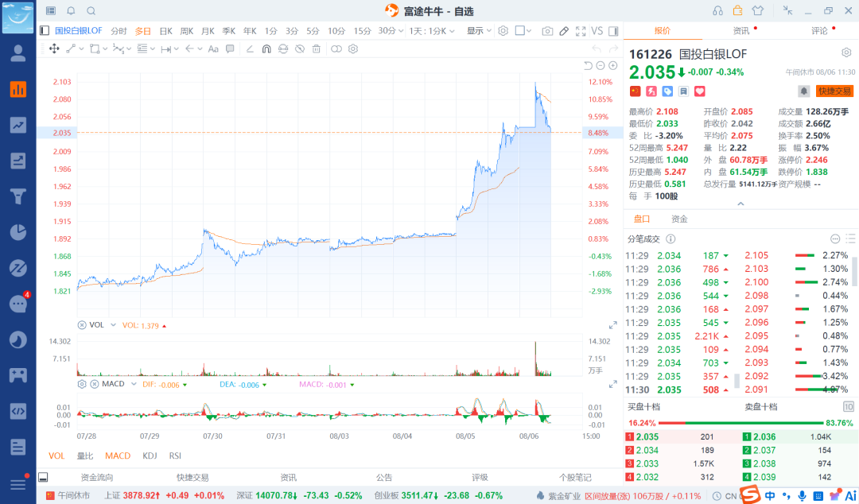Select the text annotation Aa tool
Screen dimensions: 859x504
pyautogui.click(x=213, y=48)
